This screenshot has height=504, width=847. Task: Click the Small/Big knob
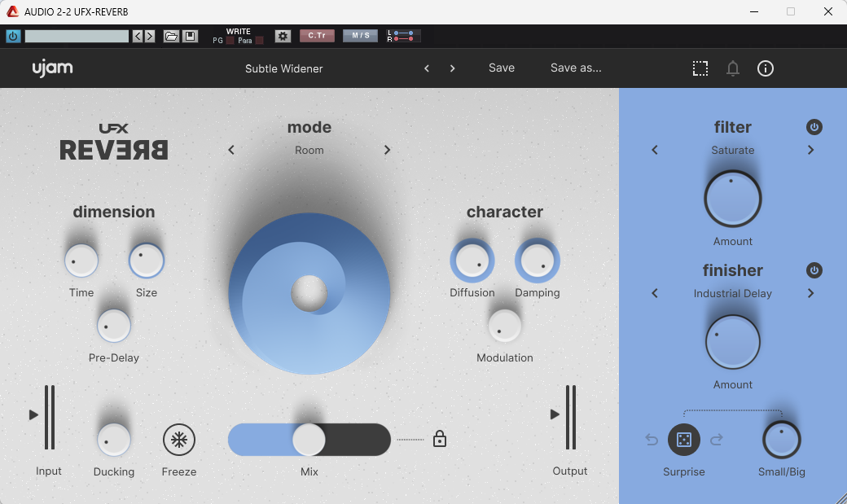pos(781,440)
